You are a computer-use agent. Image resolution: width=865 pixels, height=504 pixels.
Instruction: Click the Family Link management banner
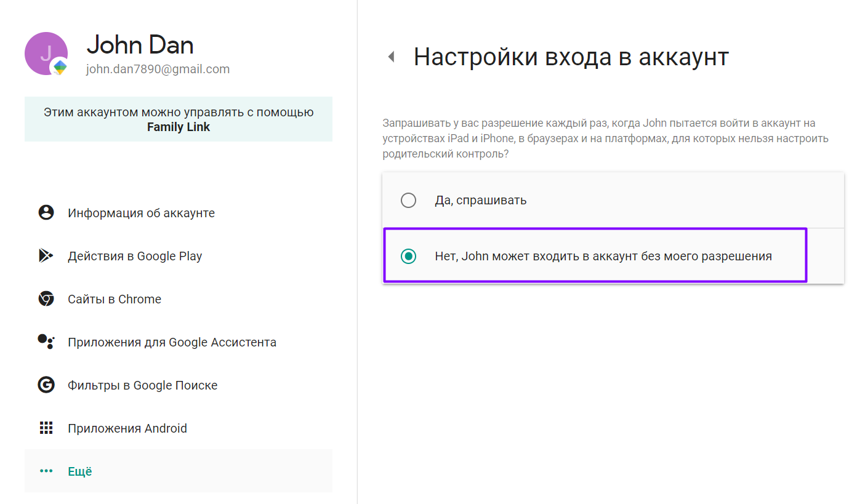pos(179,119)
